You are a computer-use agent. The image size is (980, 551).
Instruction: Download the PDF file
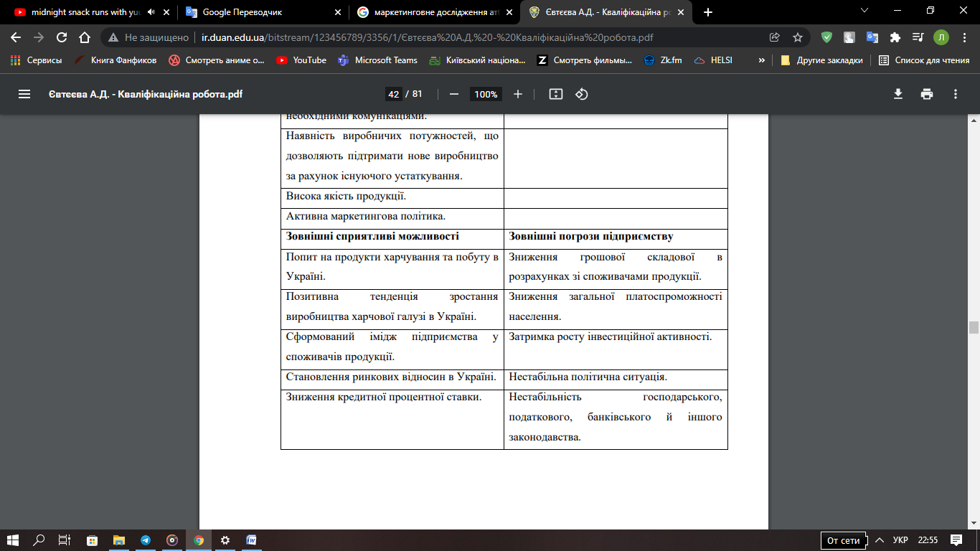[x=897, y=94]
